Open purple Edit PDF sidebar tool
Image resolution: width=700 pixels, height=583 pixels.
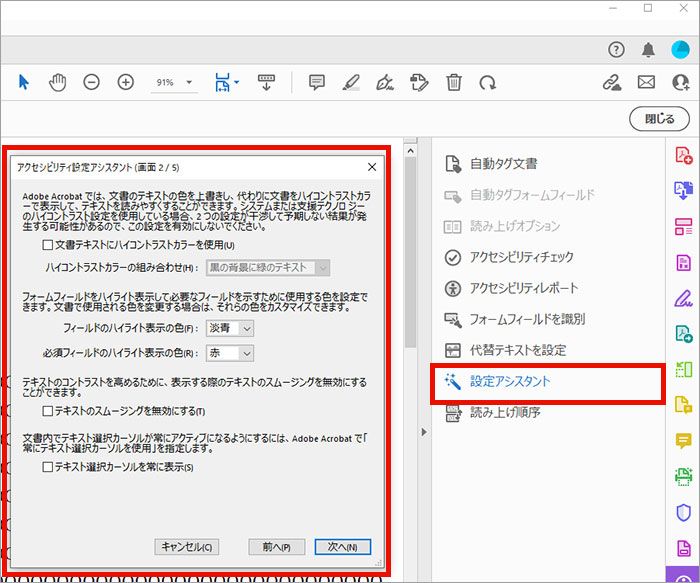coord(683,262)
